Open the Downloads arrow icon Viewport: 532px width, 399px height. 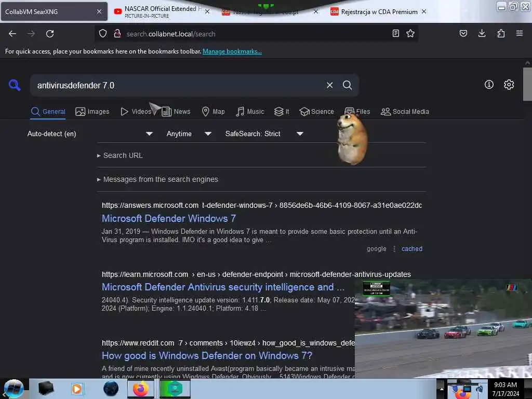(x=482, y=33)
